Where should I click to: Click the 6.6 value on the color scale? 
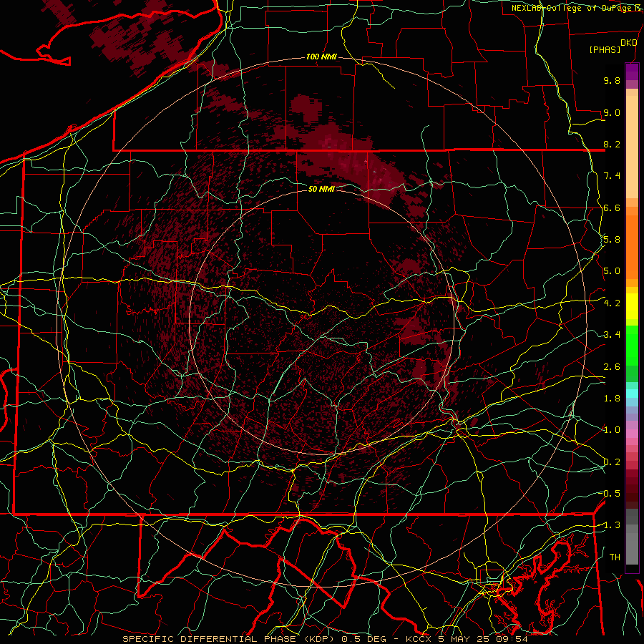point(612,208)
